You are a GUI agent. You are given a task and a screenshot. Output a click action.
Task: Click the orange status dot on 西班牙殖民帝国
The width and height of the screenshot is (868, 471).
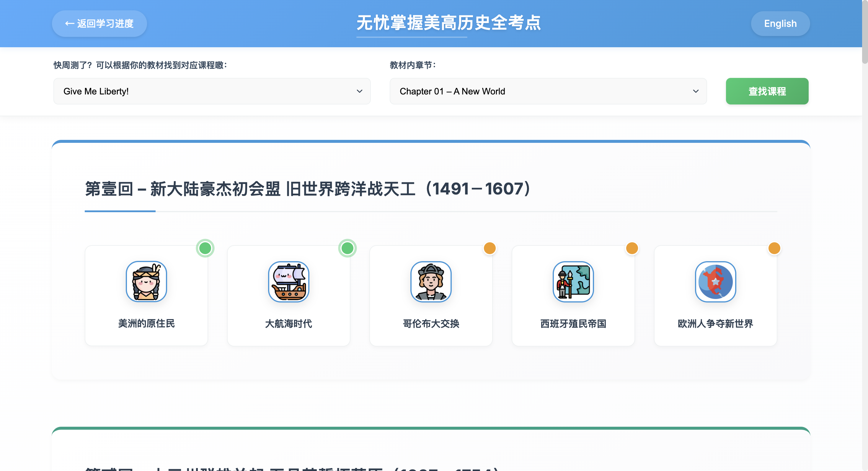point(632,248)
